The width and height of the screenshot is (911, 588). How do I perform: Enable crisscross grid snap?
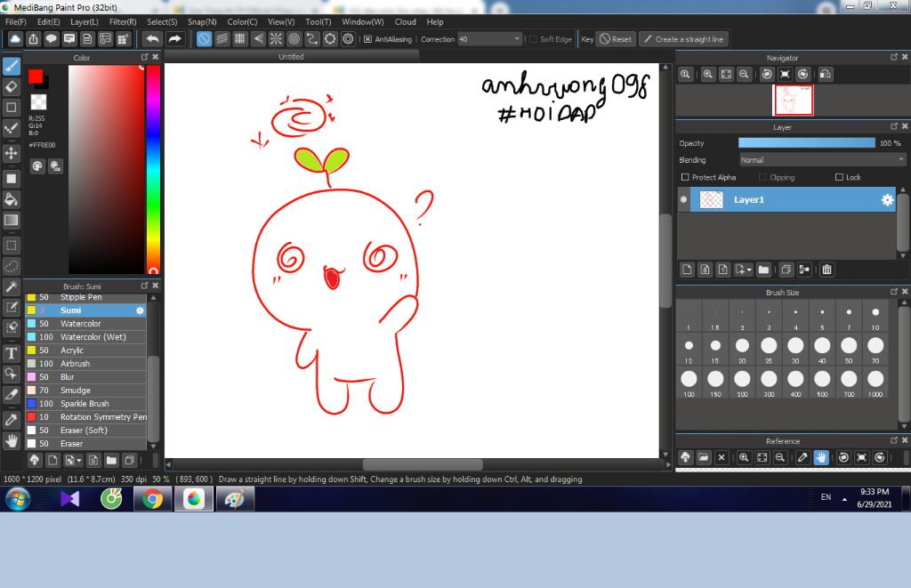tap(240, 39)
